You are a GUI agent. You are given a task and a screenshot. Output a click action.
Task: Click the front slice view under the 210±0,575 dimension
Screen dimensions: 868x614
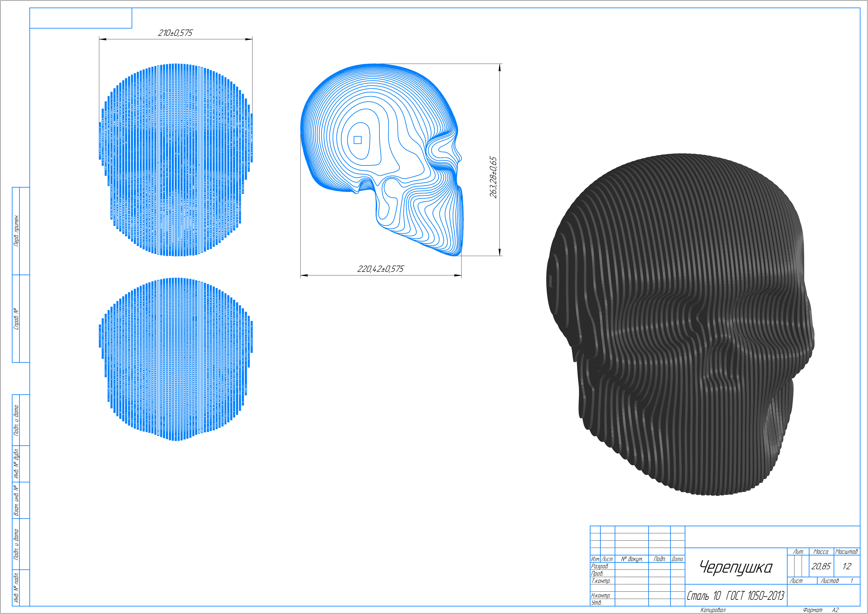point(176,160)
